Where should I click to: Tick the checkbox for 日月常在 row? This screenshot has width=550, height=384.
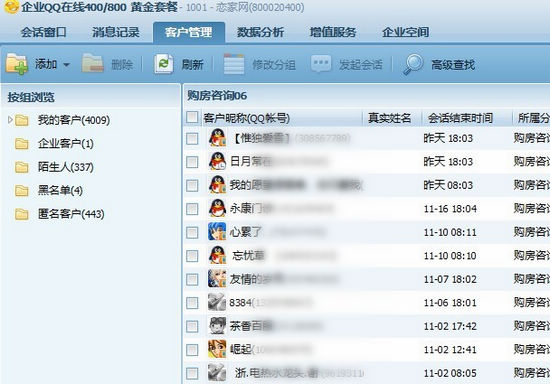click(192, 162)
